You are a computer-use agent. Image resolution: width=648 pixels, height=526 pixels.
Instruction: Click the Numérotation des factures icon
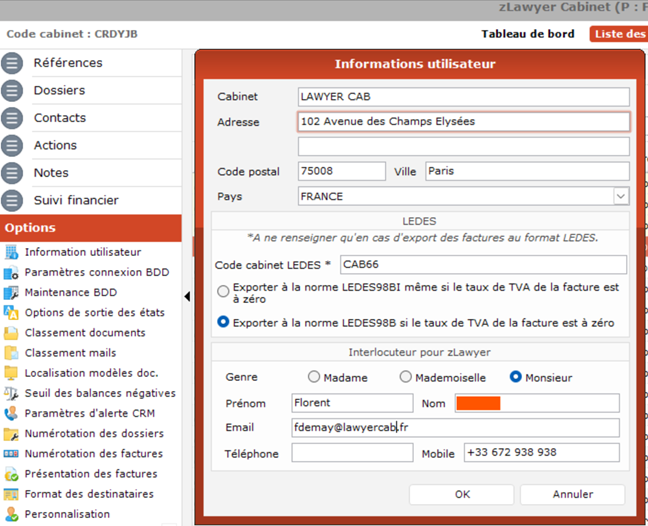click(11, 454)
